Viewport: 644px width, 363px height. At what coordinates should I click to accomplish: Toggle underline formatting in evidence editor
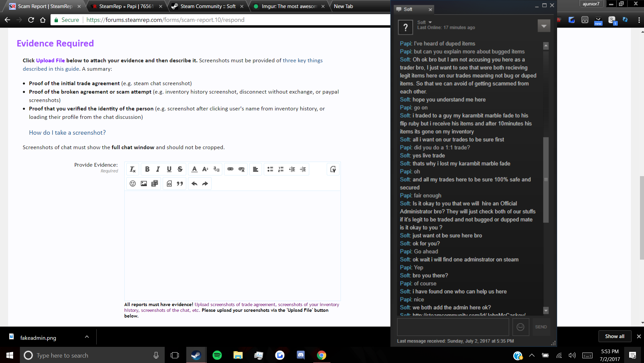point(169,169)
